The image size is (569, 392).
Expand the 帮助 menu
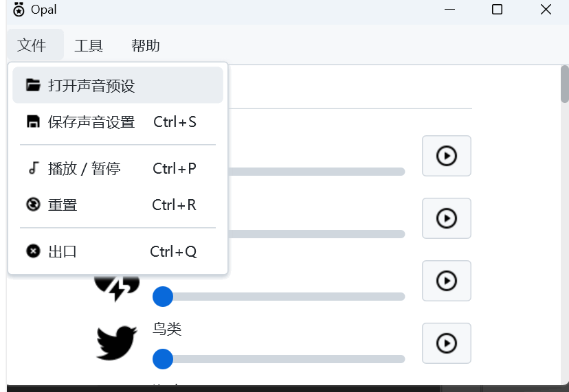pyautogui.click(x=145, y=45)
